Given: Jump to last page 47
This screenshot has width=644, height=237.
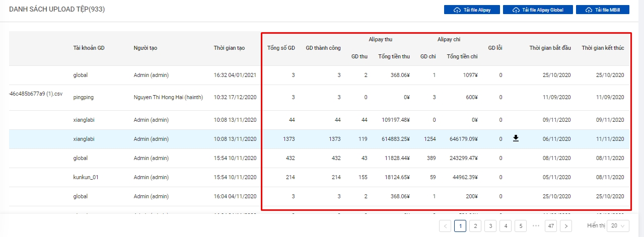Looking at the screenshot, I should tap(551, 226).
